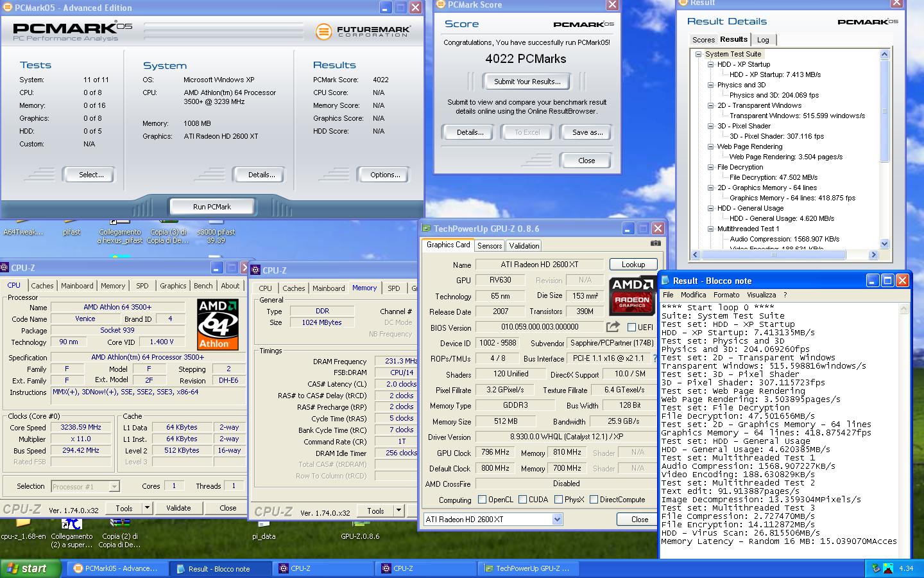Viewport: 924px width, 578px height.
Task: Switch to PCMark05 taskbar button
Action: [x=117, y=568]
